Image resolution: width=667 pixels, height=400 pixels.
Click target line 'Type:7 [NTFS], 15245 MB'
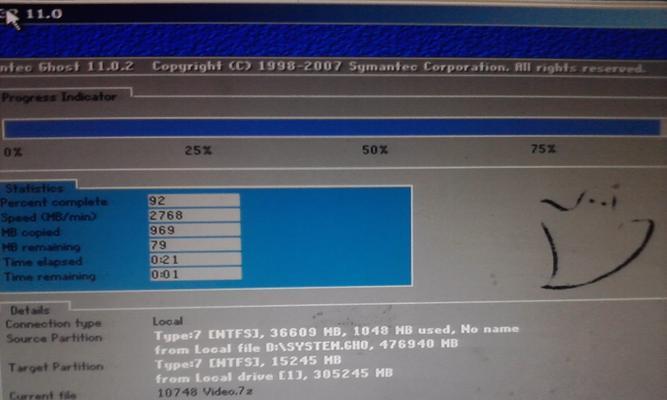tap(248, 362)
